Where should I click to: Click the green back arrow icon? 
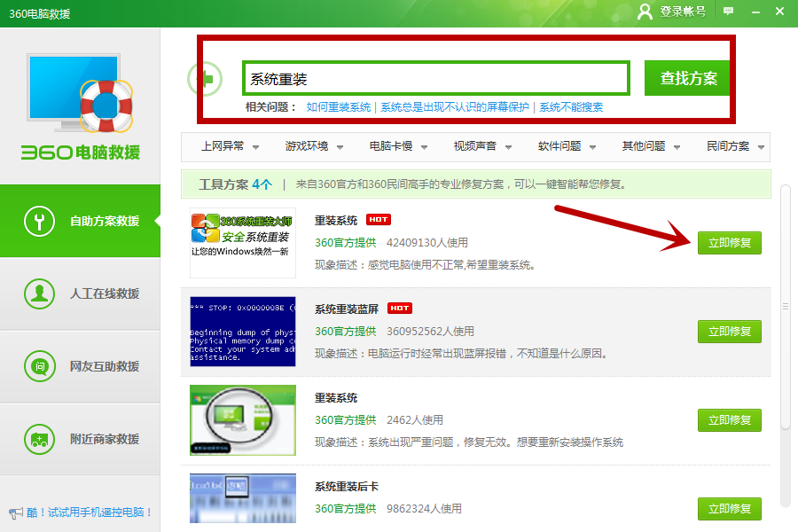click(x=205, y=79)
